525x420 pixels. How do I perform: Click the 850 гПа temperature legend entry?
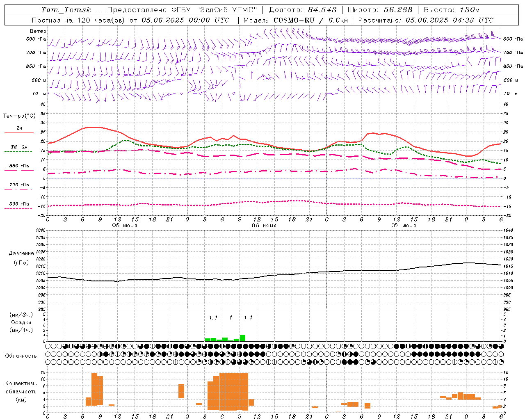pos(19,166)
